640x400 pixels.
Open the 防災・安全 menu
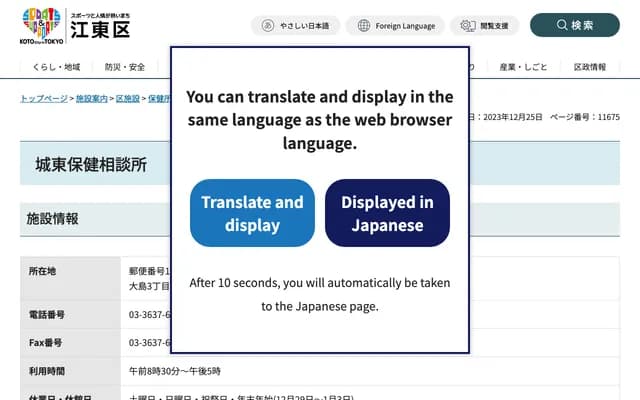pos(125,67)
